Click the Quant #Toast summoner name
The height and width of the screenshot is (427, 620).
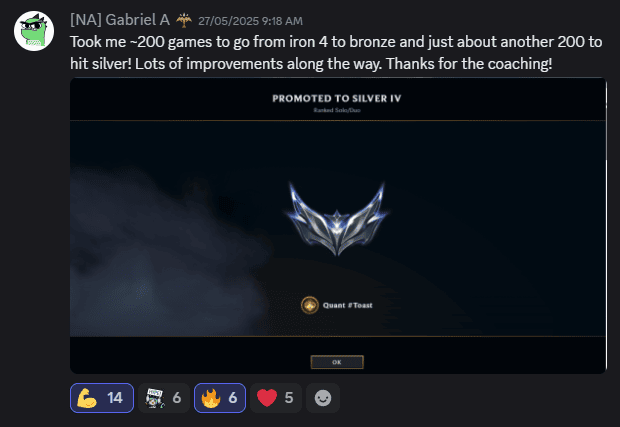click(348, 305)
